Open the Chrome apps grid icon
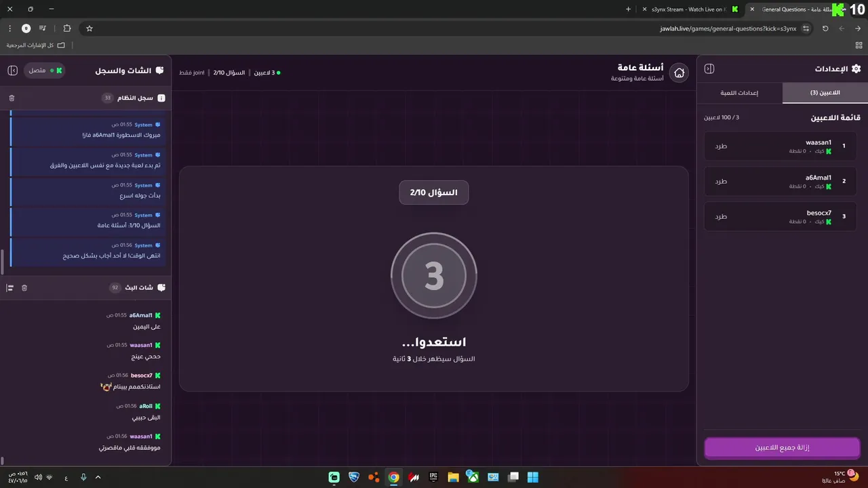The width and height of the screenshot is (868, 488). pyautogui.click(x=859, y=45)
